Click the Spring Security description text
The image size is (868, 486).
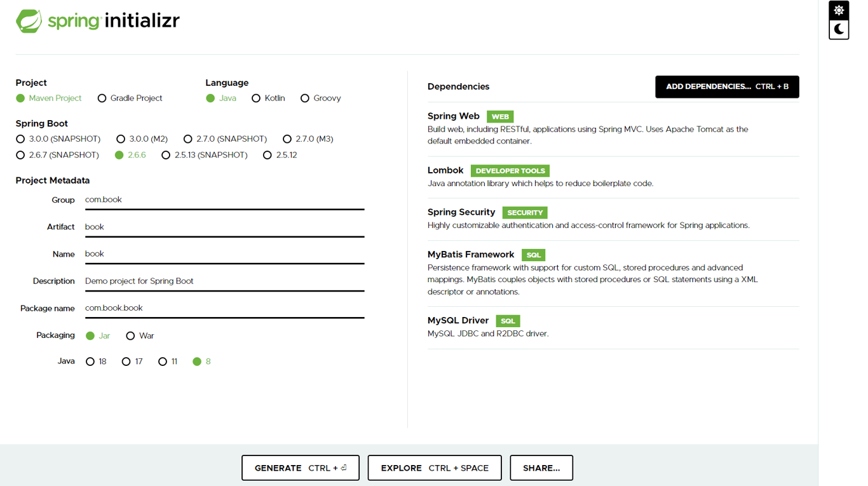tap(589, 226)
